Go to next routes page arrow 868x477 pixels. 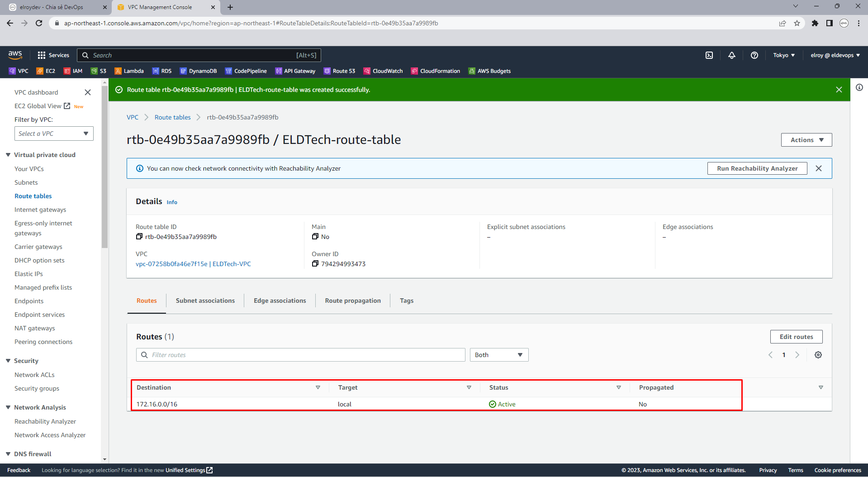click(x=797, y=355)
